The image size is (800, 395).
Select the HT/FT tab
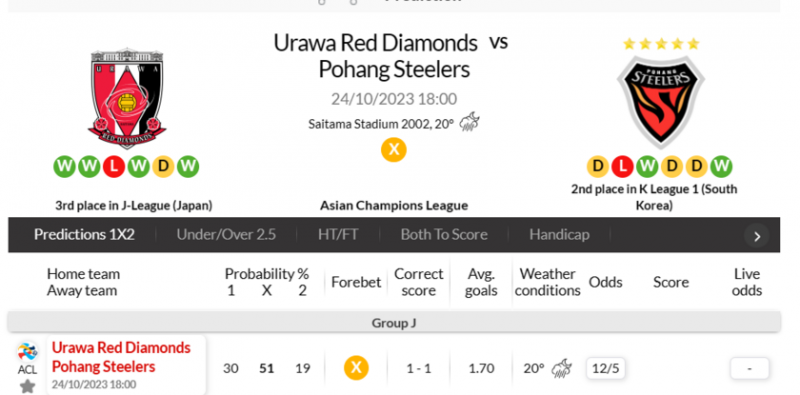click(x=338, y=235)
